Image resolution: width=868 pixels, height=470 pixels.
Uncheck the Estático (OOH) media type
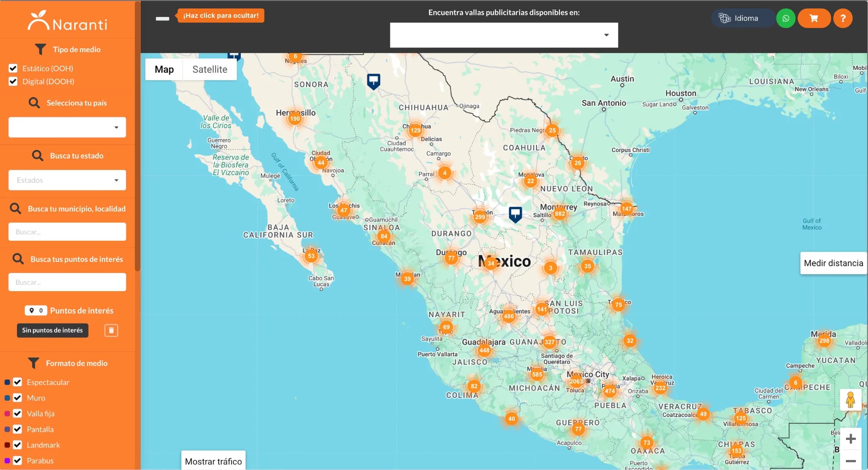coord(13,68)
